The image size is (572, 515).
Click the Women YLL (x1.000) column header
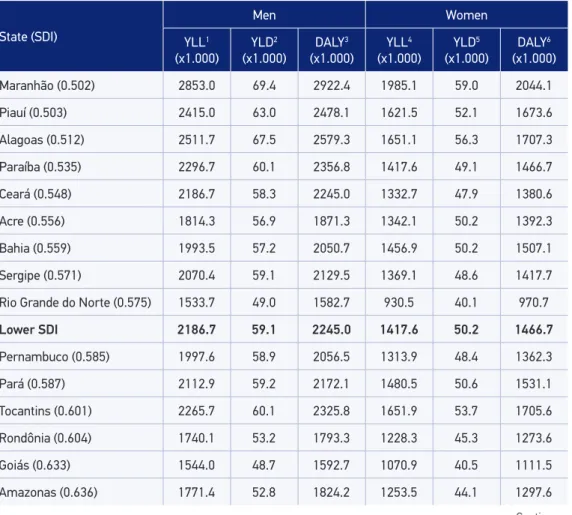coord(399,50)
